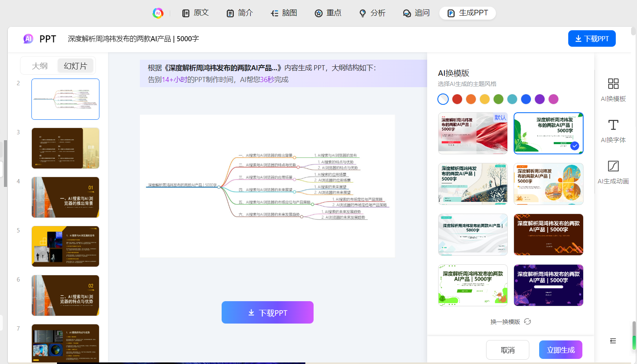Image resolution: width=637 pixels, height=364 pixels.
Task: Choose the orange theme color swatch
Action: (x=471, y=99)
